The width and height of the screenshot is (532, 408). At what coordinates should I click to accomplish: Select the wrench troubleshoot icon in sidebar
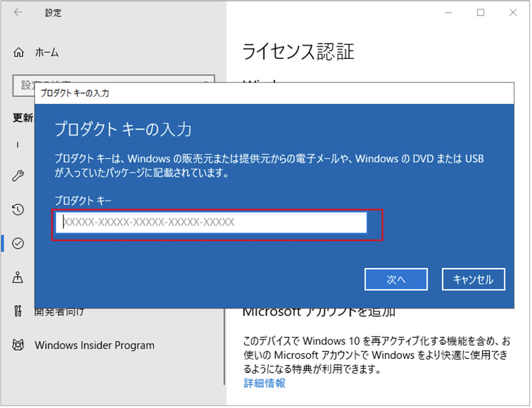point(18,177)
